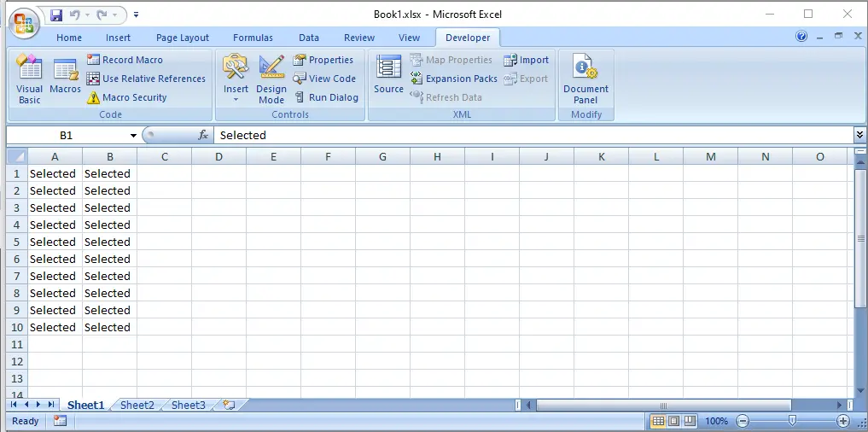Select column H header
Viewport: 868px width, 432px height.
point(437,157)
